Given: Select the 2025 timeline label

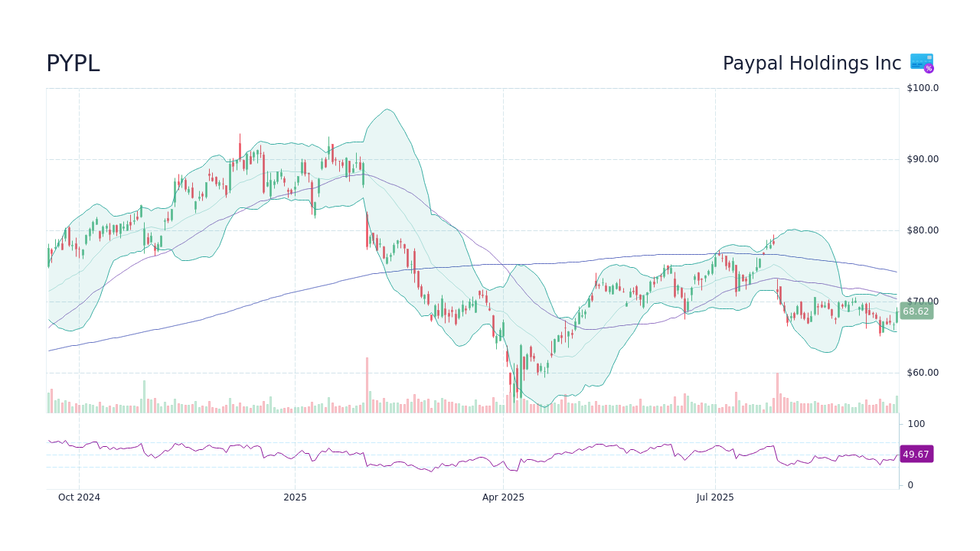Looking at the screenshot, I should (x=295, y=497).
